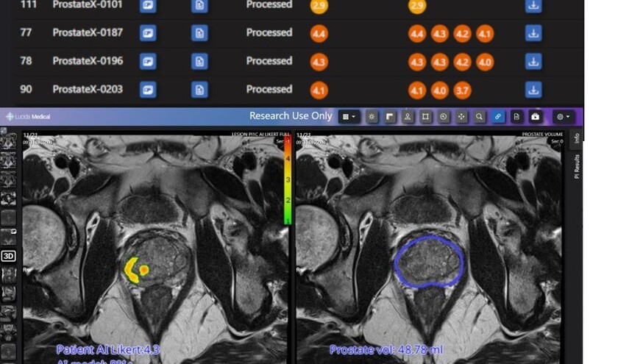Viewport: 618px width, 364px height.
Task: Click the Likert color scale bar
Action: tap(288, 180)
